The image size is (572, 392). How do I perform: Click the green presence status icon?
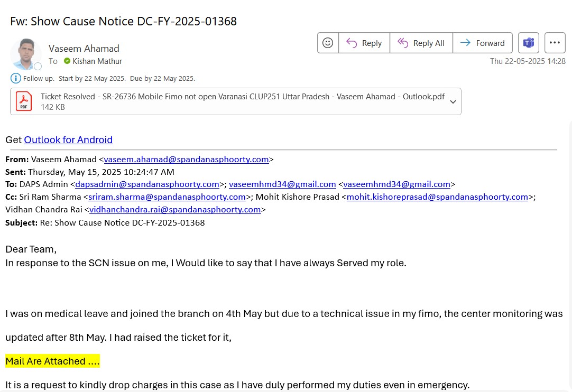coord(67,61)
